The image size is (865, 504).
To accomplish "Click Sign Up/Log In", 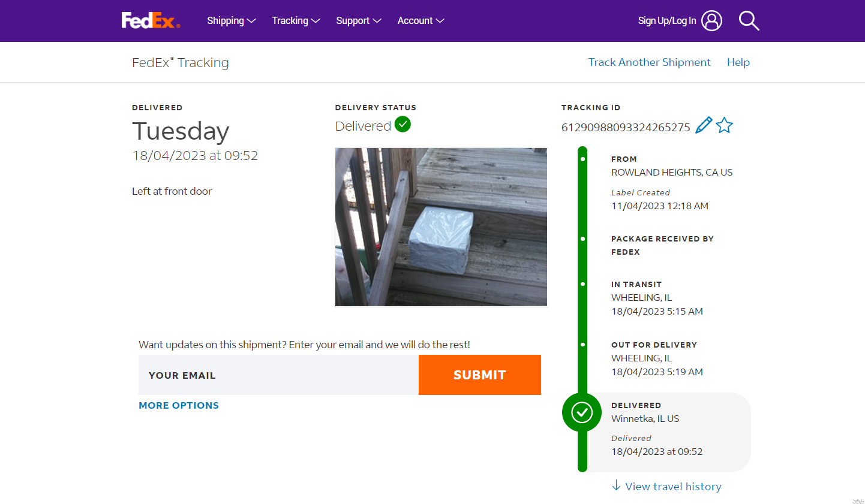I will click(x=666, y=20).
